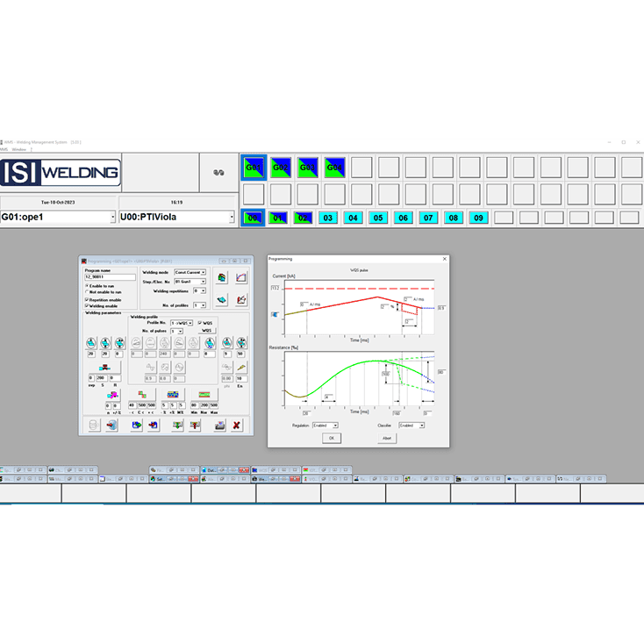Toggle the WQS checkbox
The image size is (644, 644).
click(200, 323)
